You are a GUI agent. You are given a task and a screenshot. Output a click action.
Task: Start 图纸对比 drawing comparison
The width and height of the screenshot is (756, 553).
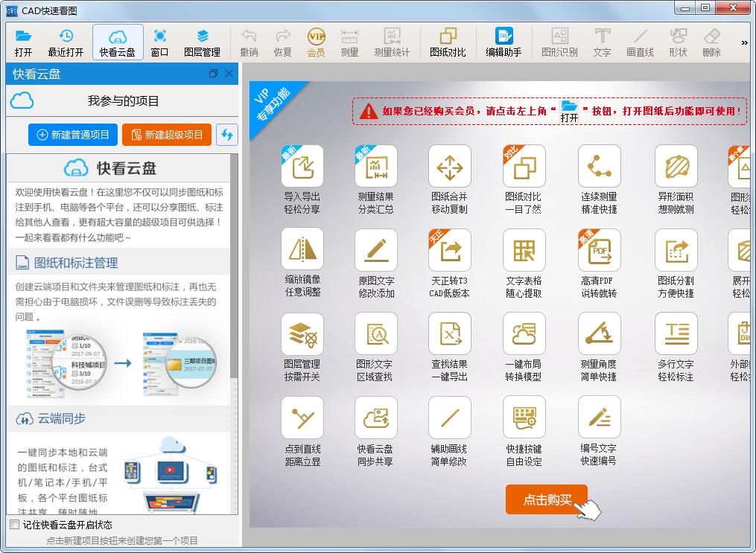[450, 42]
